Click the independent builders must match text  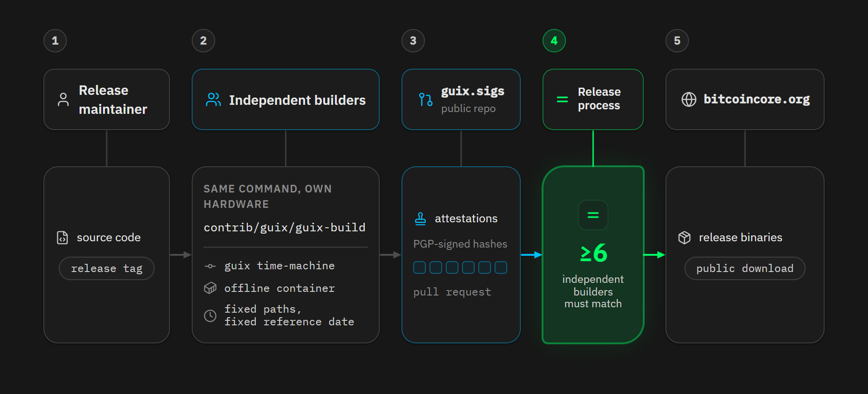point(593,291)
